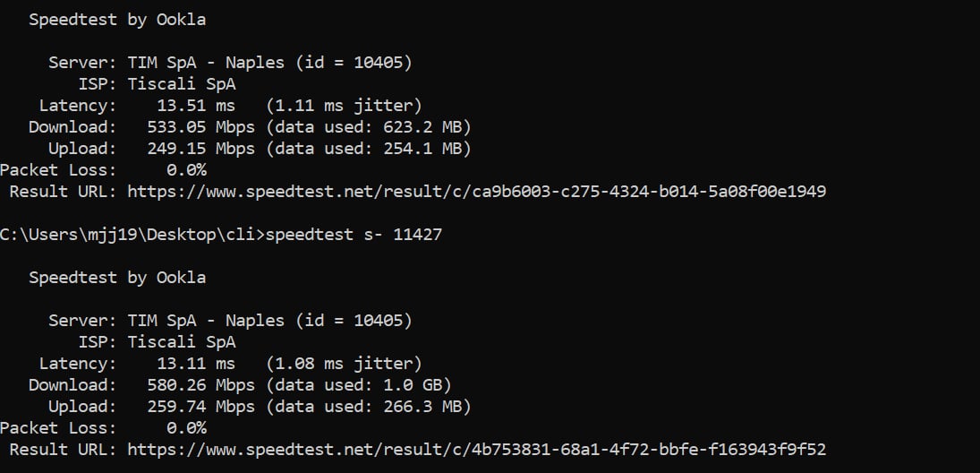Select the 533.05 Mbps download value
The height and width of the screenshot is (473, 980).
click(x=200, y=127)
